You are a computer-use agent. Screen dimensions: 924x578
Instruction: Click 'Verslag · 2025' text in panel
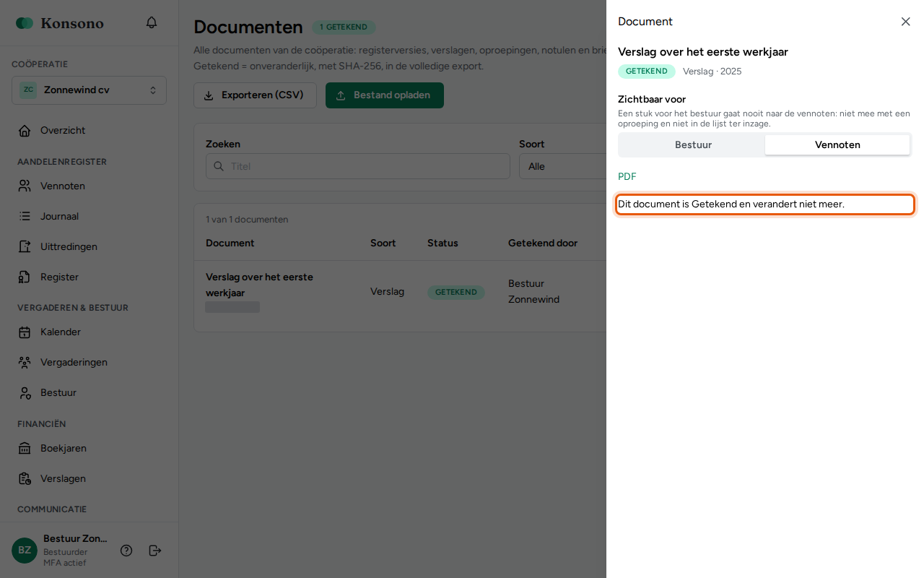tap(712, 72)
